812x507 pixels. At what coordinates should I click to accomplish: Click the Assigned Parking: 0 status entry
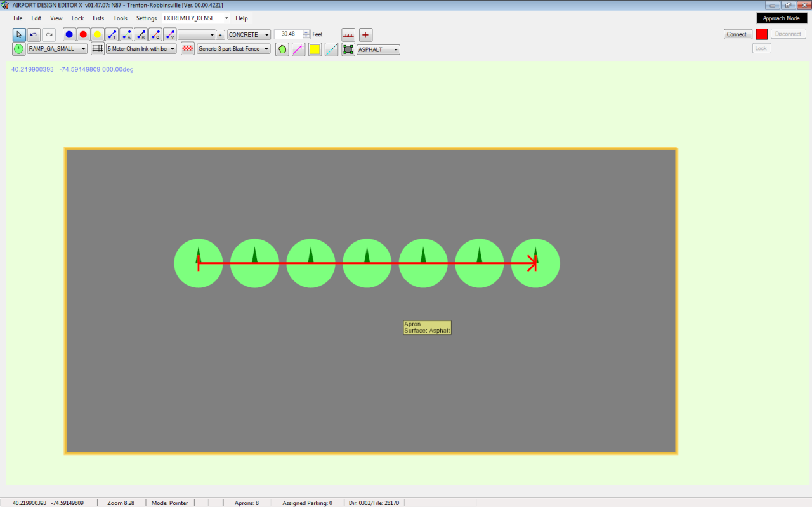pos(307,503)
